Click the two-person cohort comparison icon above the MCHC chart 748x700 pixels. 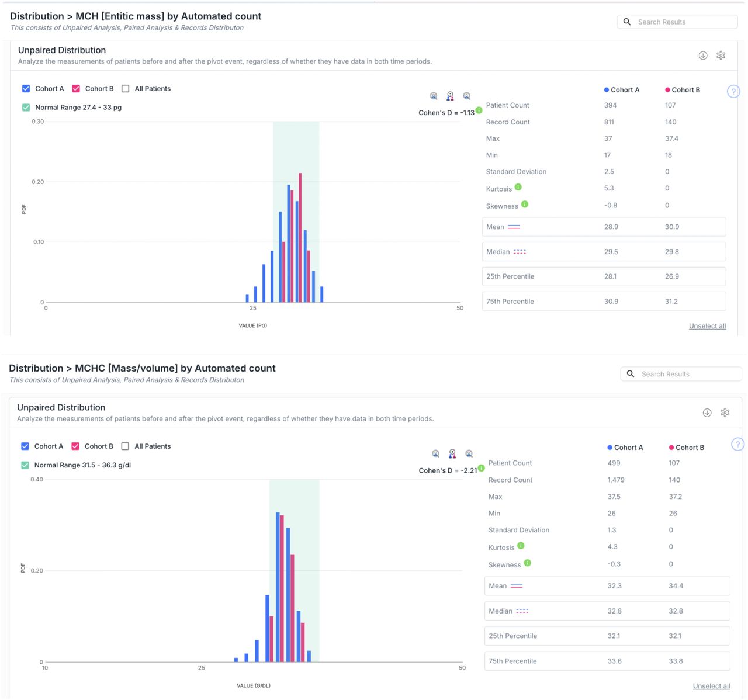pos(452,454)
